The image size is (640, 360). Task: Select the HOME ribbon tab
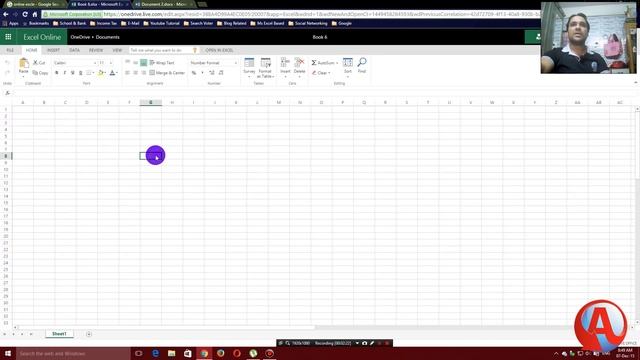coord(31,50)
